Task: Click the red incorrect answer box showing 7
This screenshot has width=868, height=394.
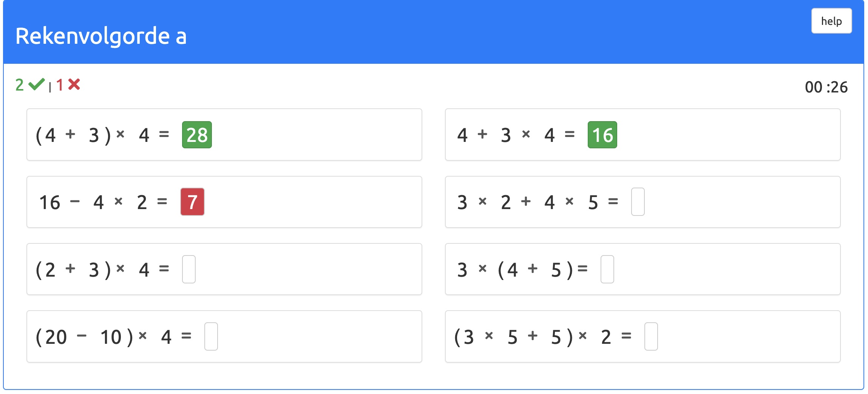Action: click(x=192, y=202)
